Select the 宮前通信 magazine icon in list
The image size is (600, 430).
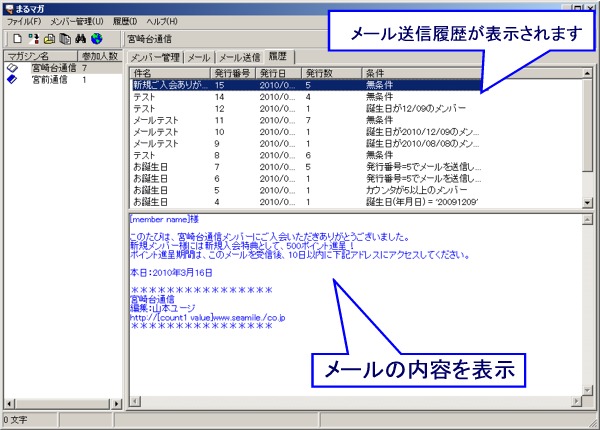pos(12,79)
